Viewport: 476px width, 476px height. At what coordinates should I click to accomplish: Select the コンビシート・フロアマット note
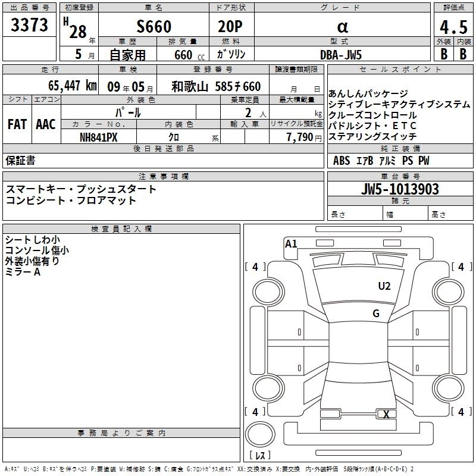click(x=71, y=201)
